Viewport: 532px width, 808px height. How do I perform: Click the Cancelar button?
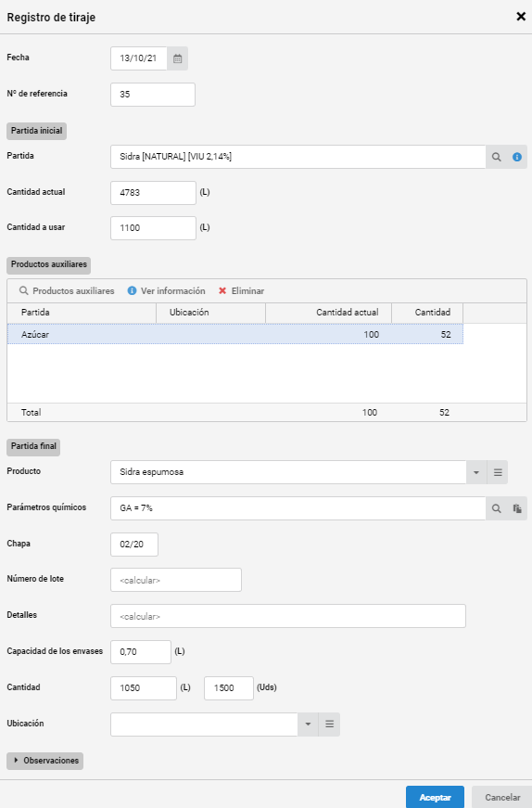click(x=502, y=798)
